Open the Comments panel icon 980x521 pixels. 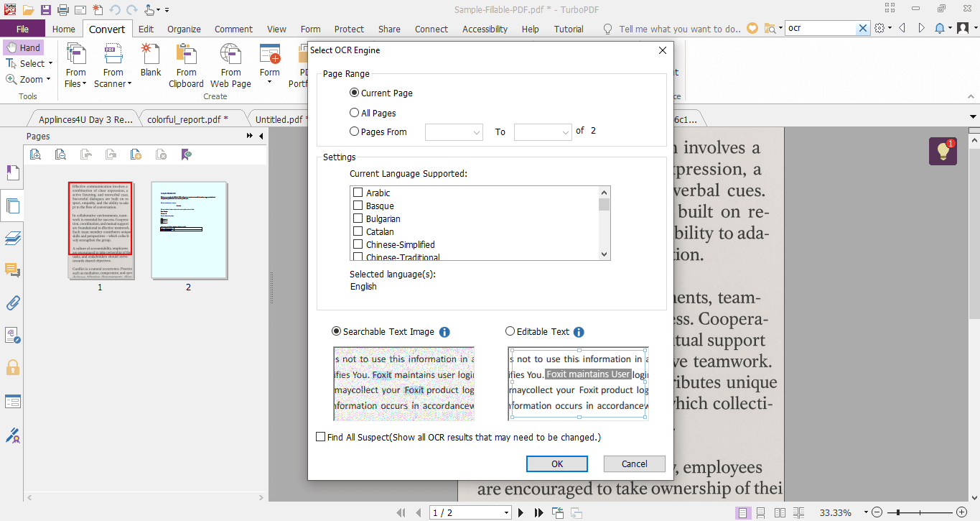tap(12, 270)
